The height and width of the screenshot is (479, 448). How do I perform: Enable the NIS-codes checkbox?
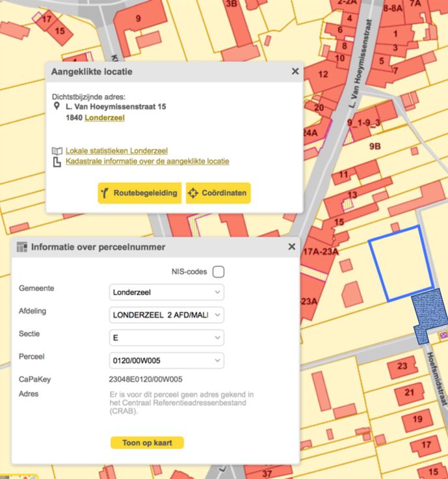tap(218, 271)
